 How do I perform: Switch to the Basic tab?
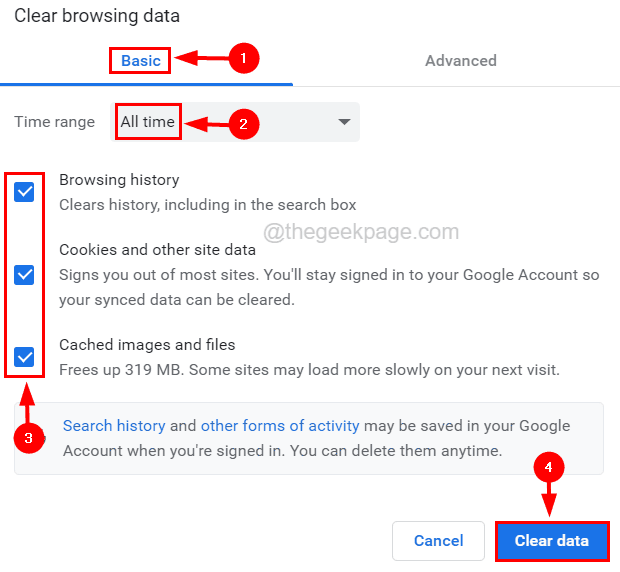point(141,60)
